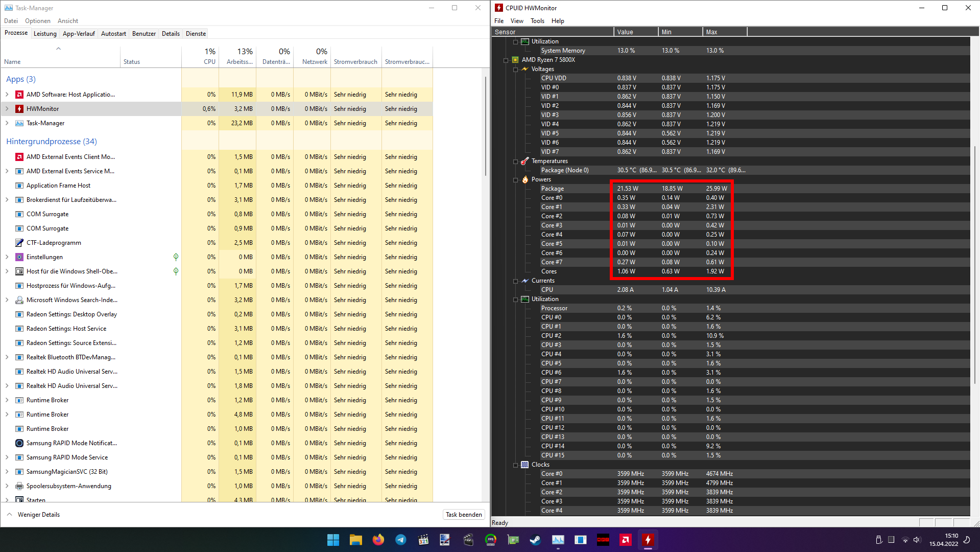Click the waveform icon beside Voltages

525,68
